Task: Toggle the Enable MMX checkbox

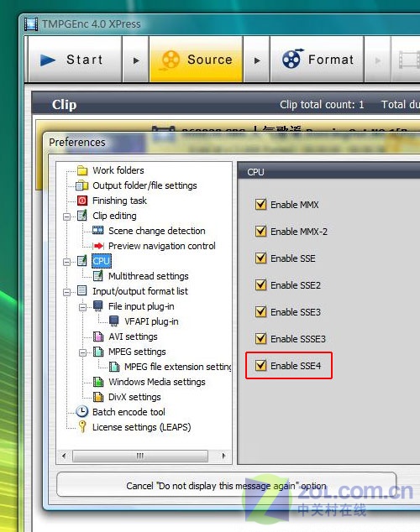Action: point(260,204)
